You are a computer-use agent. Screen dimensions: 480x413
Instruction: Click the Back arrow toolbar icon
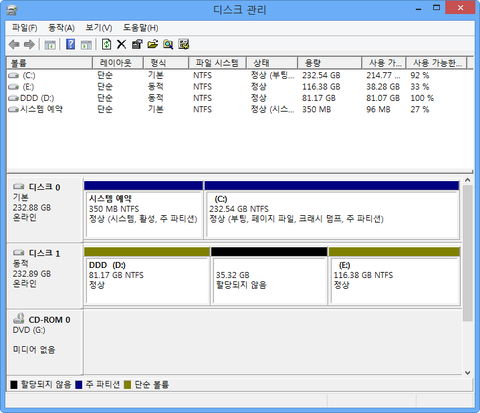(x=14, y=44)
